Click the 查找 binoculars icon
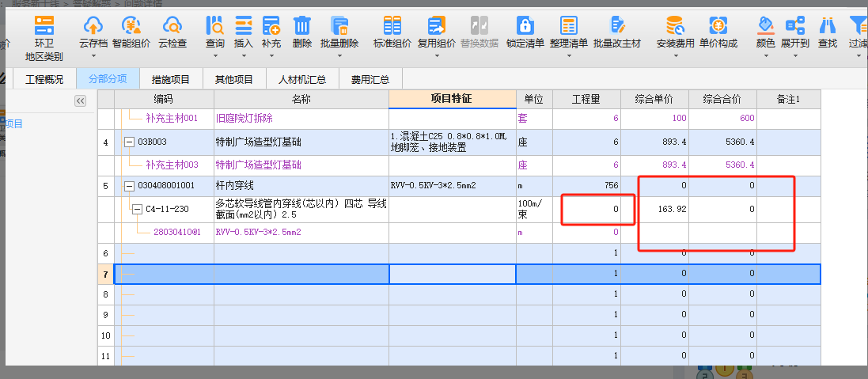The width and height of the screenshot is (868, 379). coord(828,25)
